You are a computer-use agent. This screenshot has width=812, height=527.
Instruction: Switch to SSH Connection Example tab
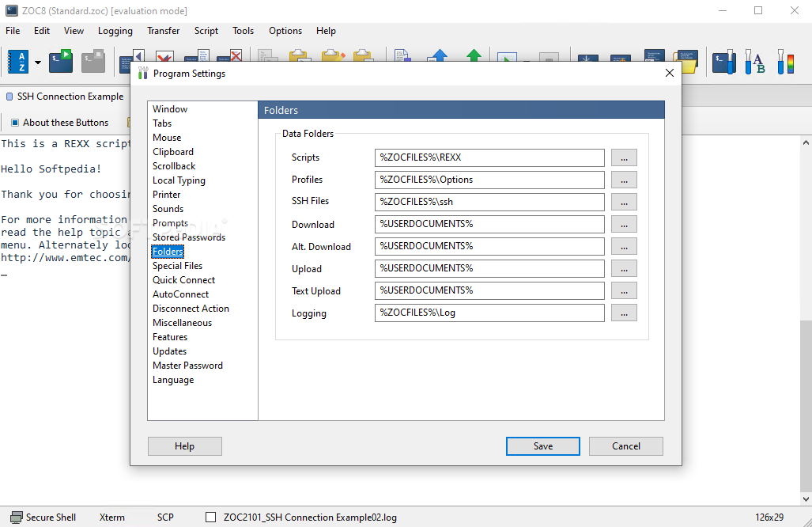pyautogui.click(x=65, y=97)
